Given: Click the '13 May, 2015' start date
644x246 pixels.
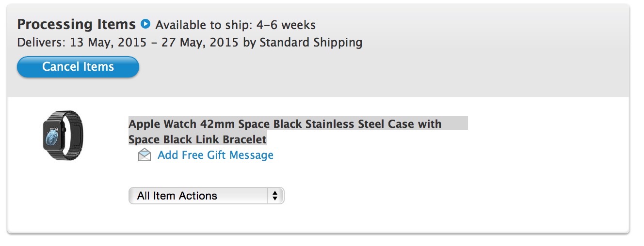Looking at the screenshot, I should [x=109, y=43].
